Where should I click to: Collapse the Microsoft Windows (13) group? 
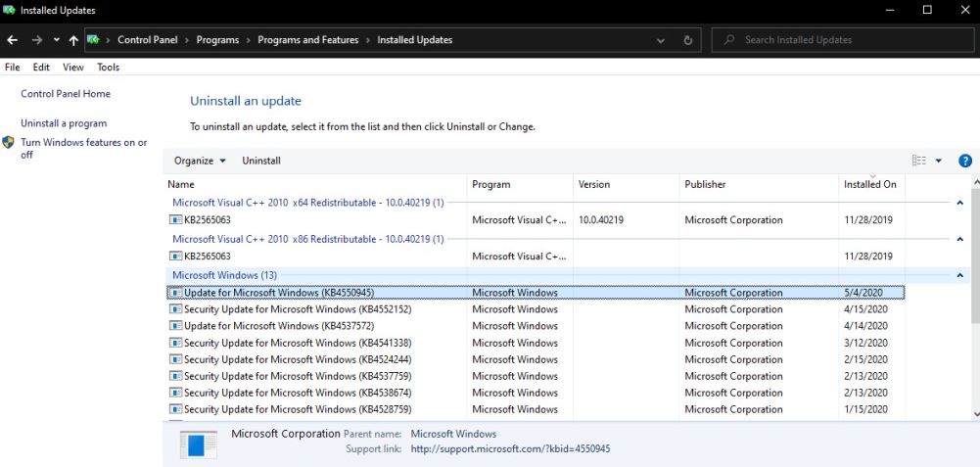point(960,276)
